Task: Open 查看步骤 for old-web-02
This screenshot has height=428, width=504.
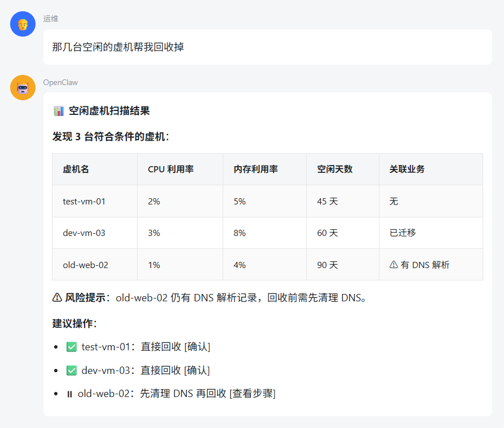Action: [x=253, y=394]
